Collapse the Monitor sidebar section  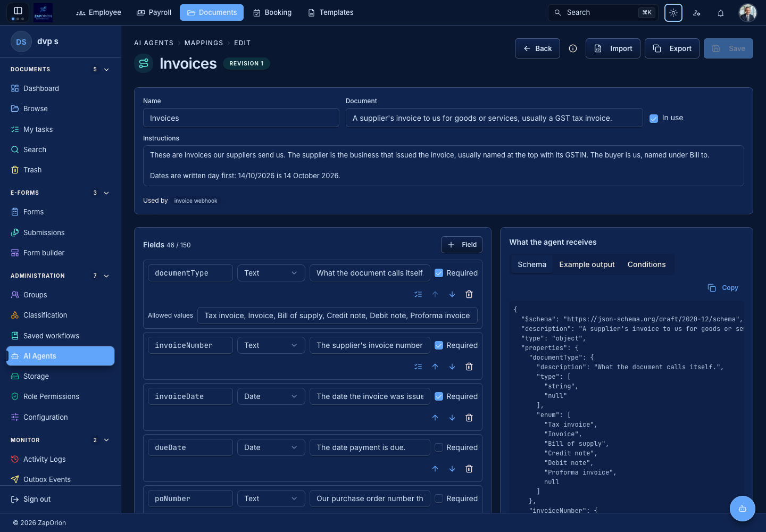106,440
